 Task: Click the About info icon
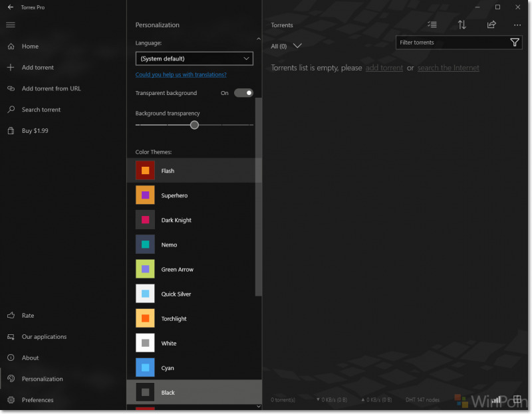coord(11,358)
